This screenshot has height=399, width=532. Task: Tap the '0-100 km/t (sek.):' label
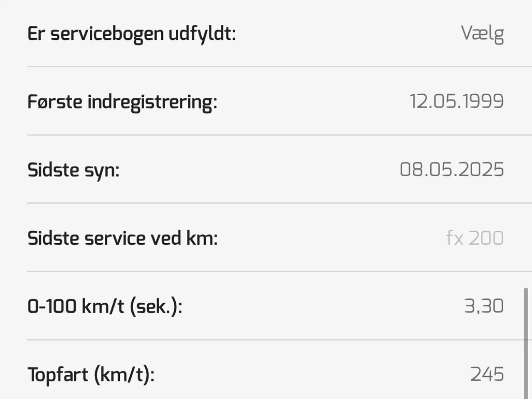point(105,306)
